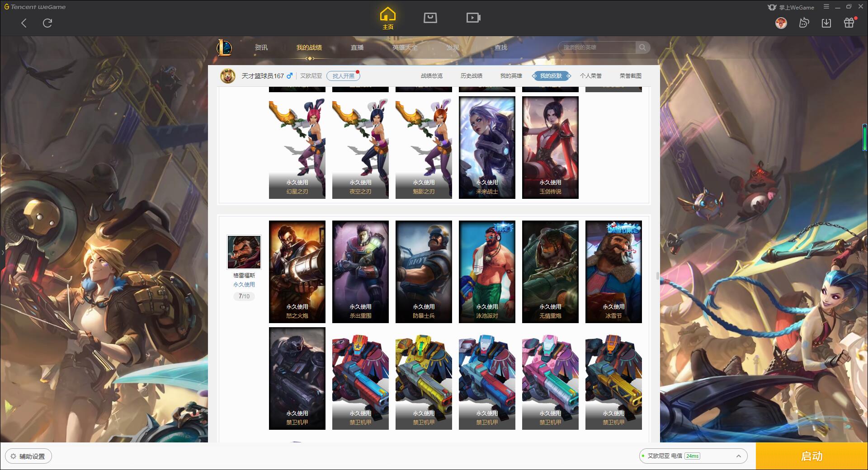This screenshot has height=470, width=868.
Task: Click username 天才篮球员167
Action: (x=263, y=76)
